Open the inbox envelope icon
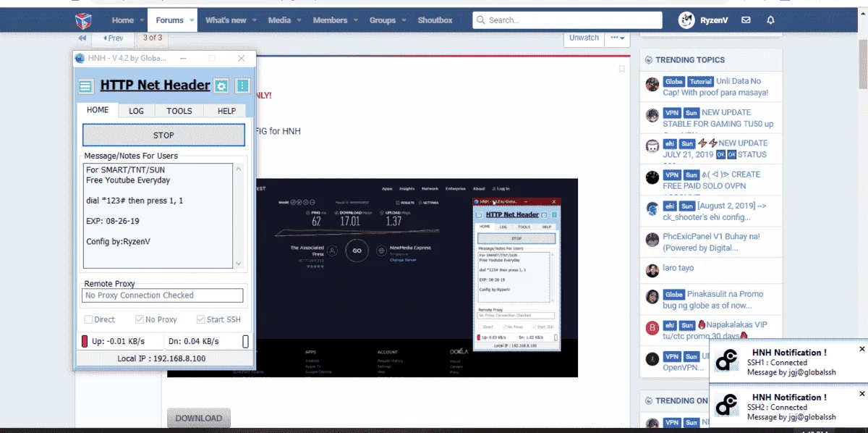The width and height of the screenshot is (868, 433). point(746,20)
